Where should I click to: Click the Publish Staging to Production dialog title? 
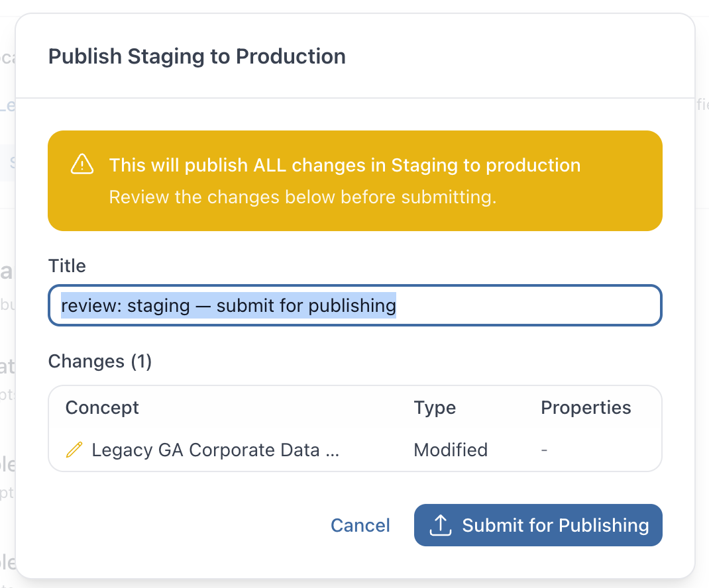[x=196, y=56]
